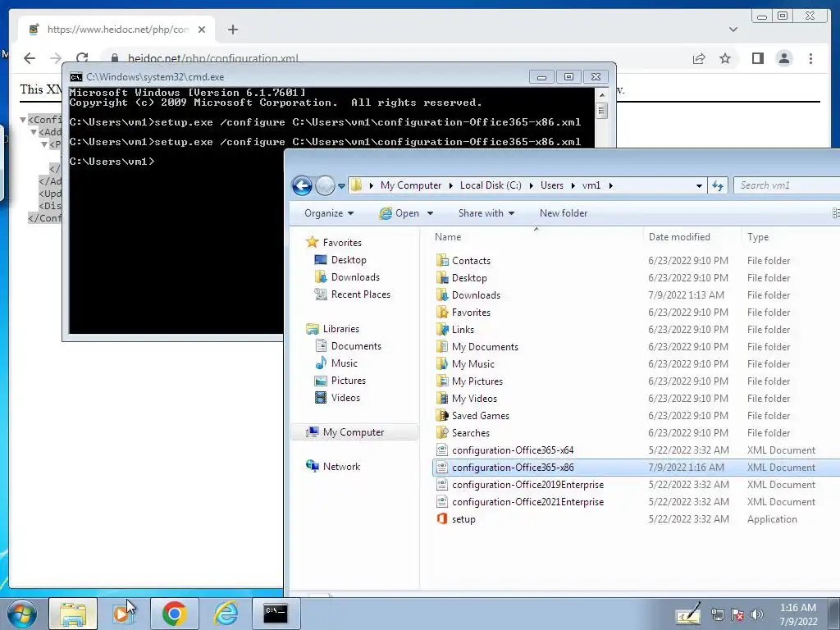The height and width of the screenshot is (630, 840).
Task: Open the Windows Start button
Action: tap(22, 614)
